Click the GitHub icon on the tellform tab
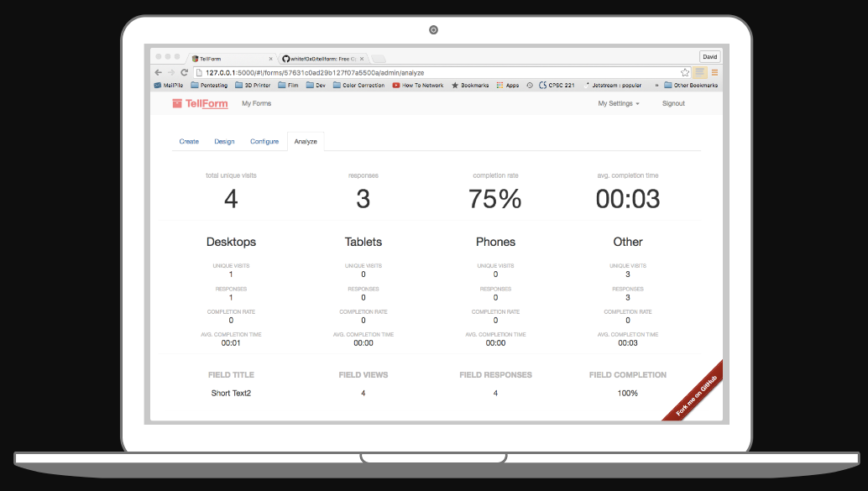The width and height of the screenshot is (868, 491). pyautogui.click(x=286, y=59)
